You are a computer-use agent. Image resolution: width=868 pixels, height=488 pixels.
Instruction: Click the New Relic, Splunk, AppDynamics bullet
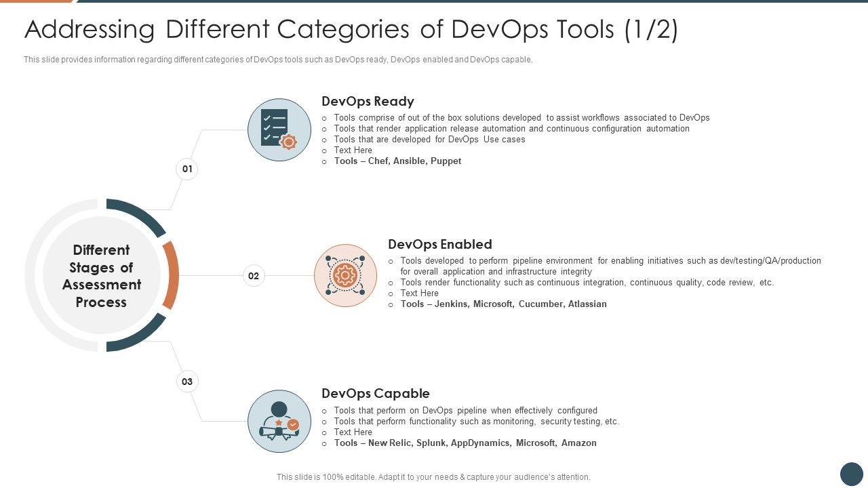[465, 443]
